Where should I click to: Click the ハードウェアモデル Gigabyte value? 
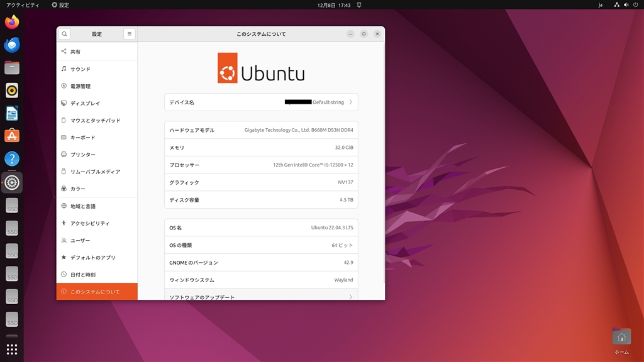299,130
